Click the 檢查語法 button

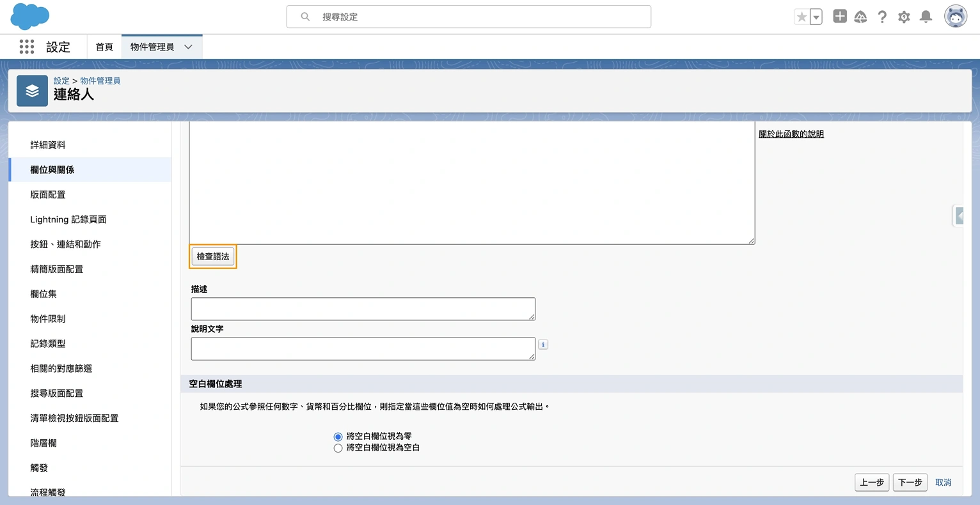click(212, 256)
